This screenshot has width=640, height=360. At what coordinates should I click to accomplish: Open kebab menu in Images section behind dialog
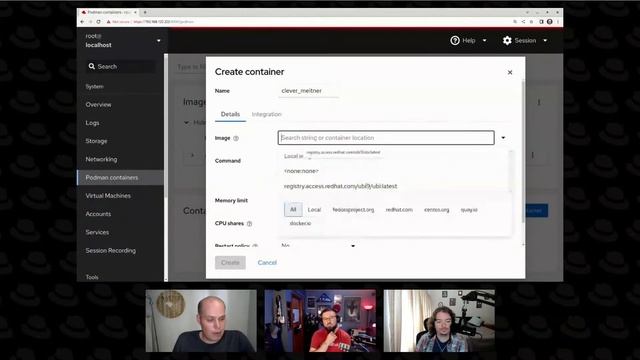point(539,102)
